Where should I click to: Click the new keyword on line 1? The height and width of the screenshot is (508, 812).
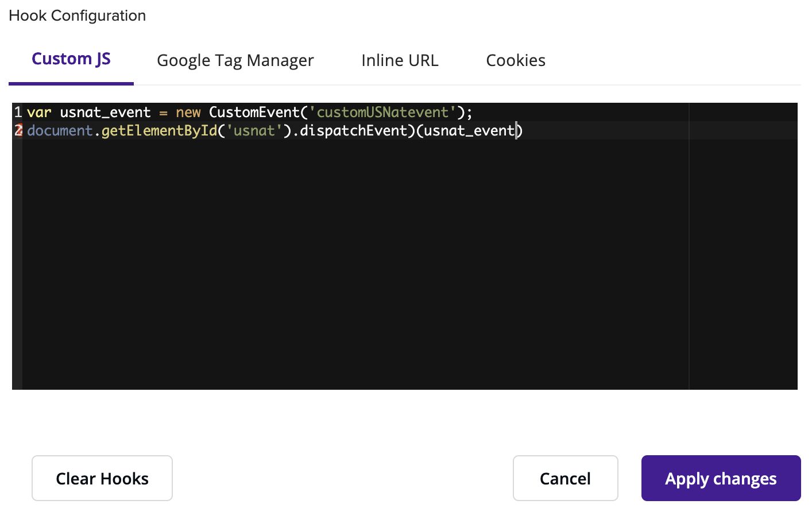[x=188, y=113]
